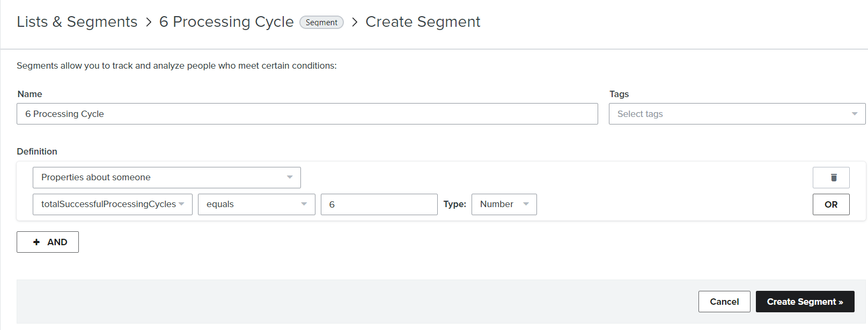This screenshot has height=330, width=868.
Task: Click the Tags label
Action: [619, 94]
